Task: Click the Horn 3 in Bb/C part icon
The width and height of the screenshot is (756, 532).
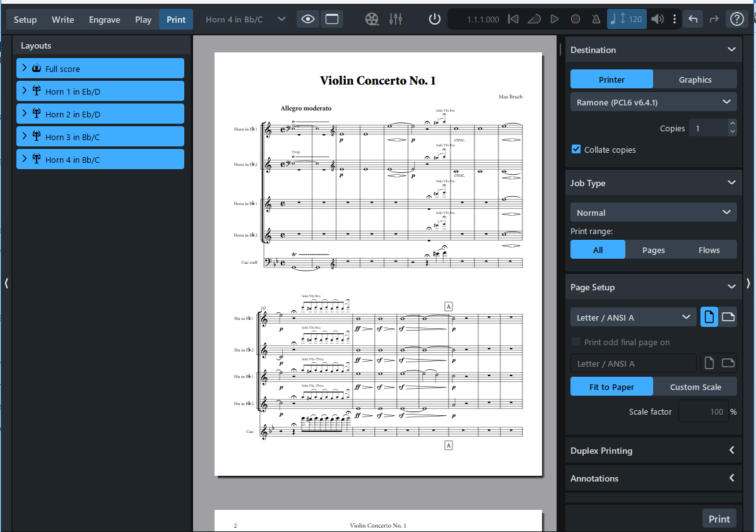Action: (37, 136)
